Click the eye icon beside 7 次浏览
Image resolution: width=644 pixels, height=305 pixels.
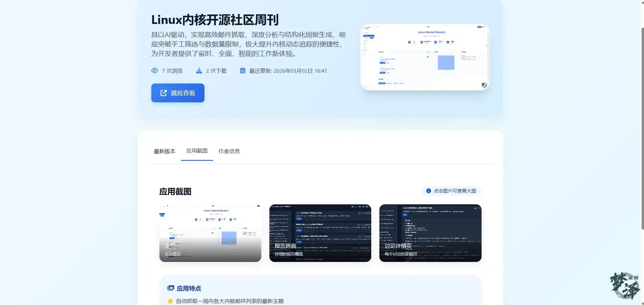click(x=155, y=70)
